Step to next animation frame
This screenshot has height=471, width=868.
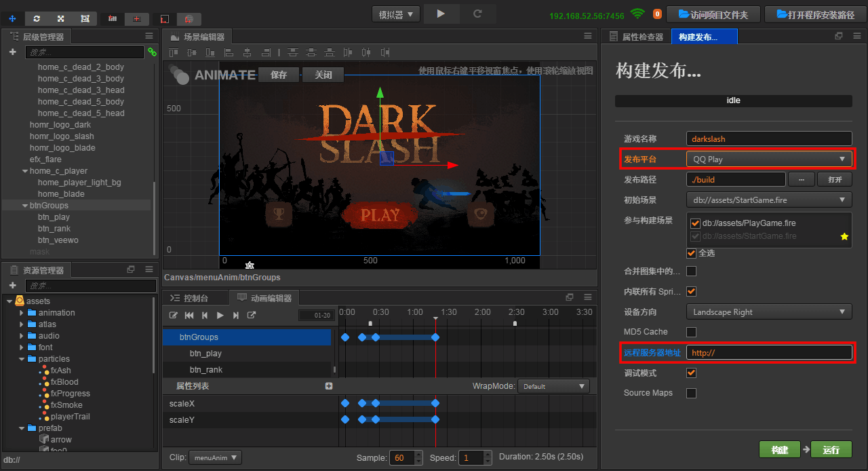pyautogui.click(x=235, y=316)
